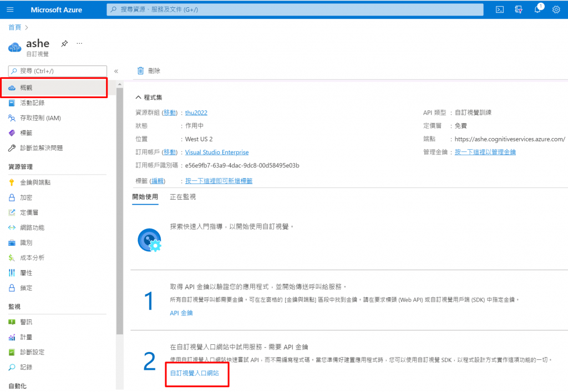Click the 金鑰與端點 key icon
This screenshot has width=568, height=392.
[12, 182]
